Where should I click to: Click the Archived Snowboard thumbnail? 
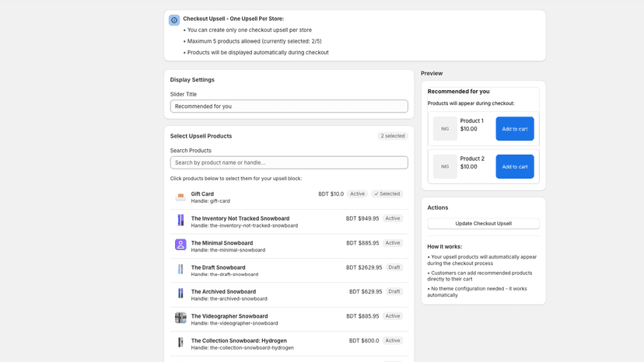click(180, 294)
